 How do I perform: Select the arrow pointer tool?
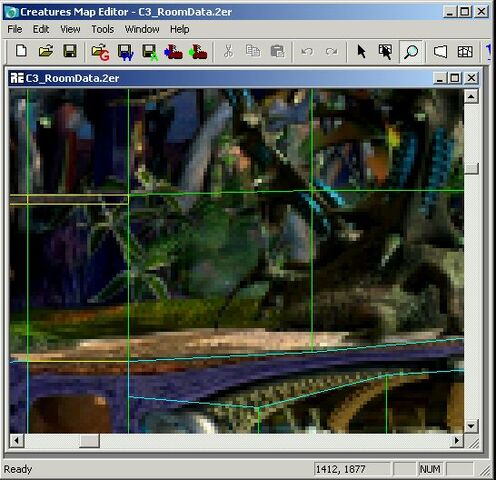(361, 52)
